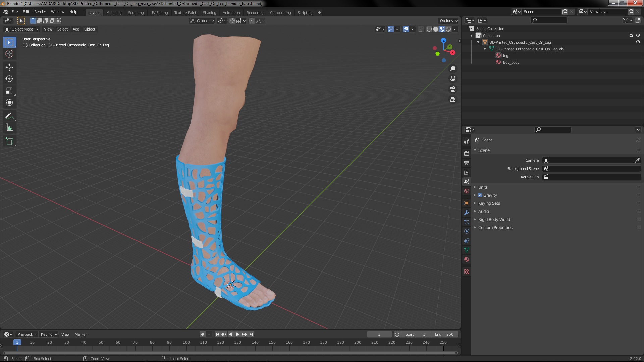Open the Object Mode dropdown

point(22,29)
